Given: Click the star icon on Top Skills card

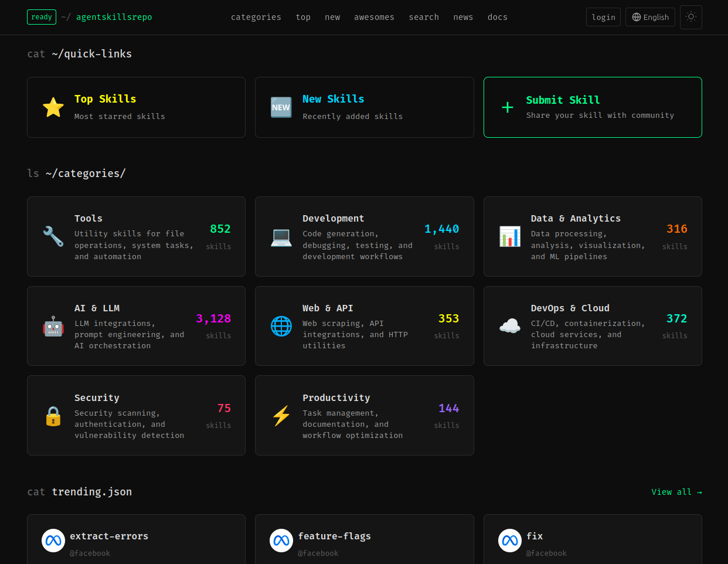Looking at the screenshot, I should (53, 107).
